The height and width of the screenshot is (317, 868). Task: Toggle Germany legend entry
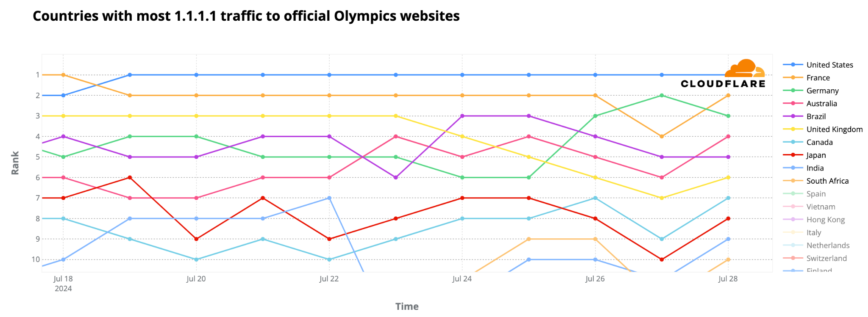[822, 91]
